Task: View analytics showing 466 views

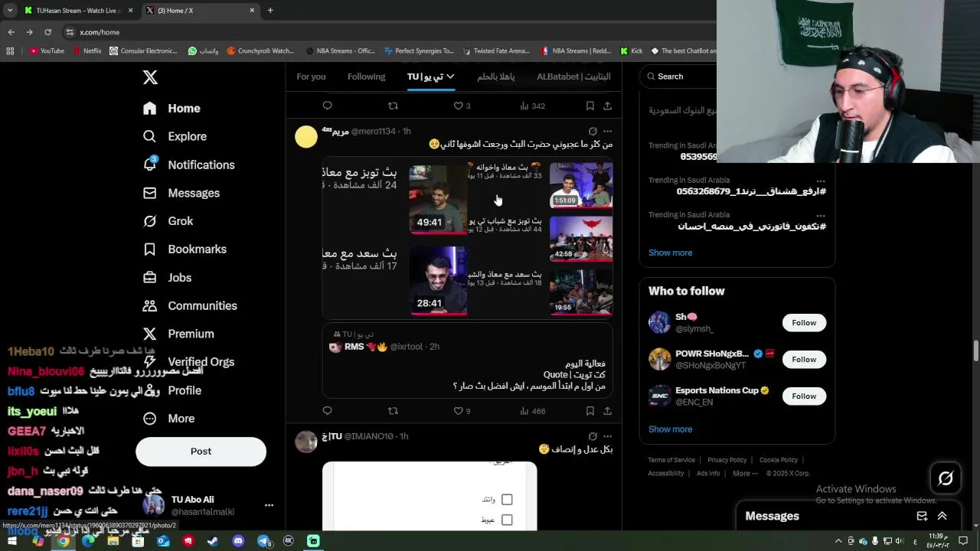Action: tap(532, 411)
